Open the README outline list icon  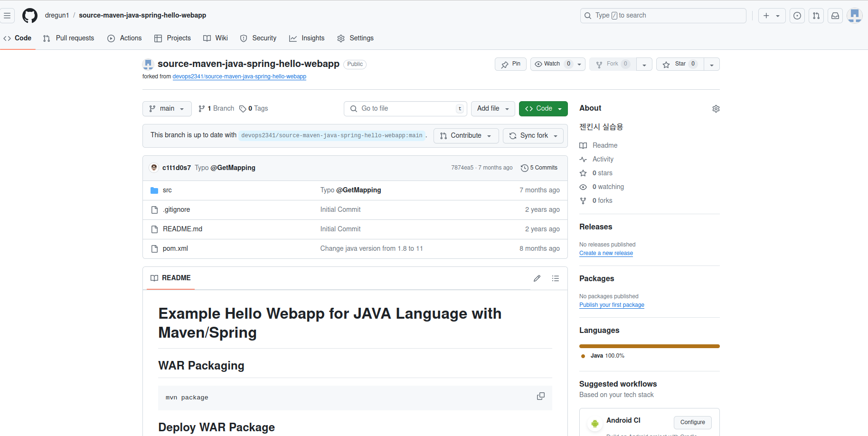tap(556, 278)
